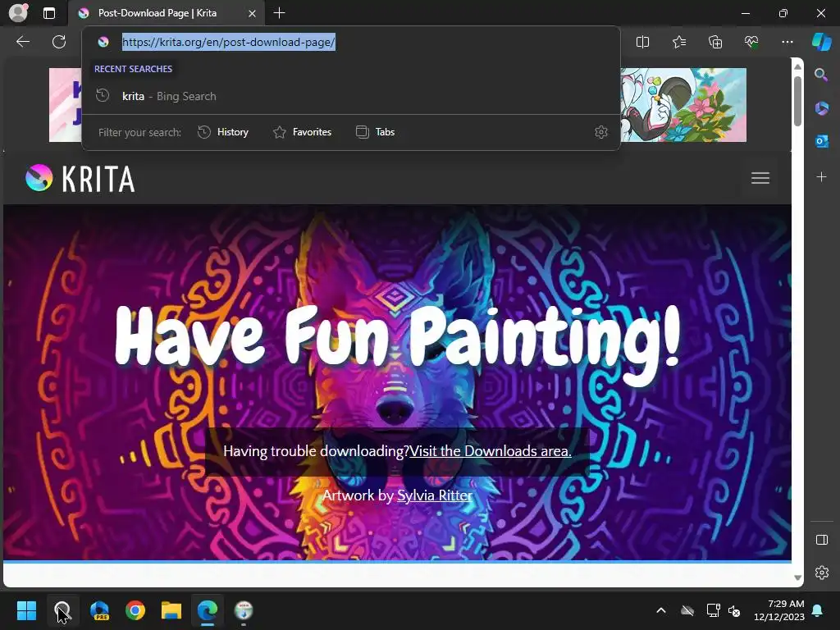Open taskbar Search
The height and width of the screenshot is (630, 840).
point(62,610)
